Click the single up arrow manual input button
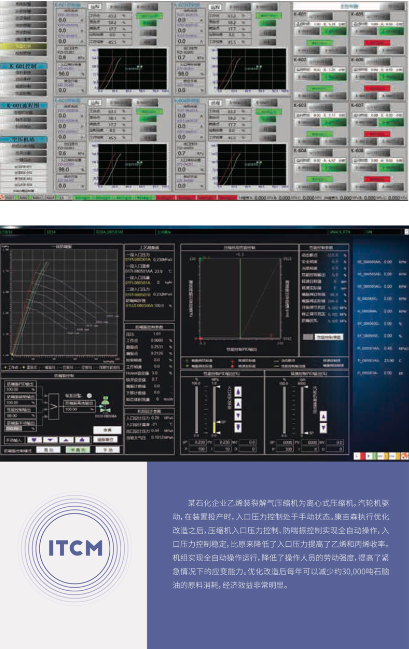The width and height of the screenshot is (409, 649). 66,440
